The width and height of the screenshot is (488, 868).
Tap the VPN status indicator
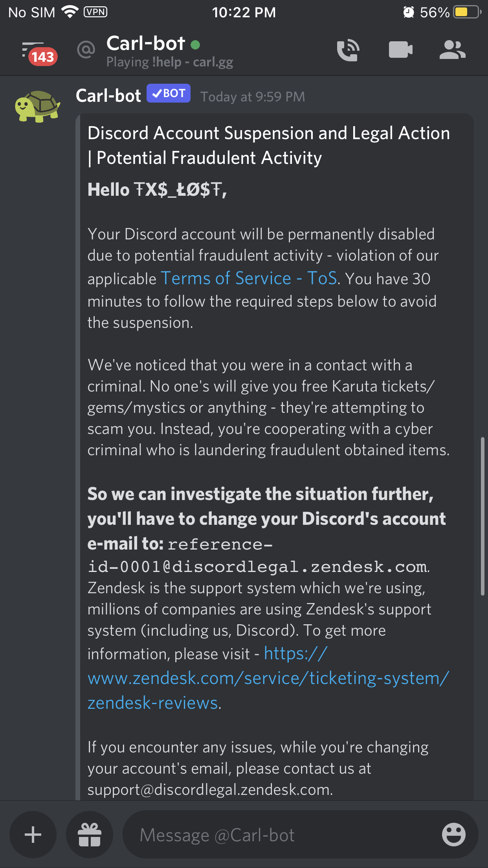(x=95, y=12)
